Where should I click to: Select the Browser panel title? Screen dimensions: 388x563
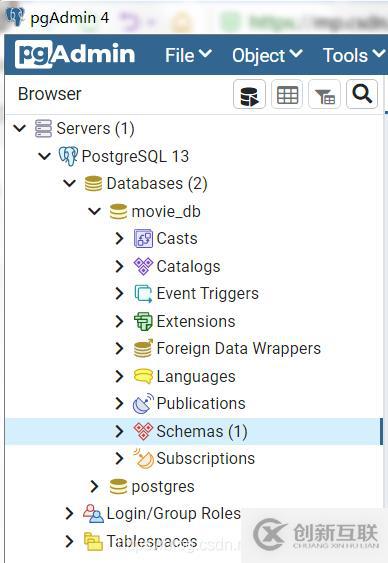pyautogui.click(x=50, y=94)
